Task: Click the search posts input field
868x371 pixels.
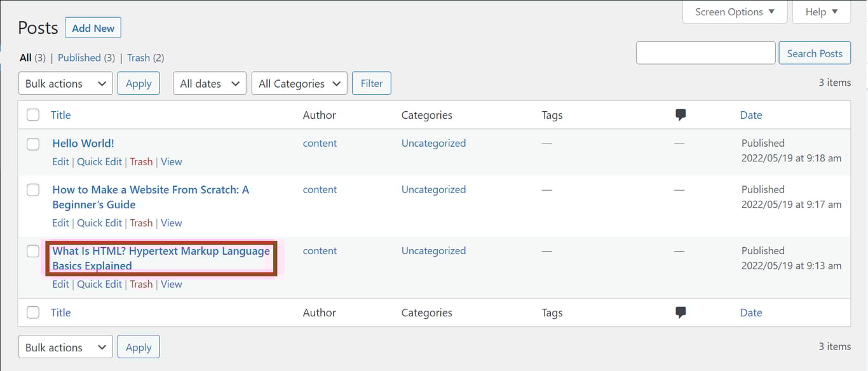Action: 705,53
